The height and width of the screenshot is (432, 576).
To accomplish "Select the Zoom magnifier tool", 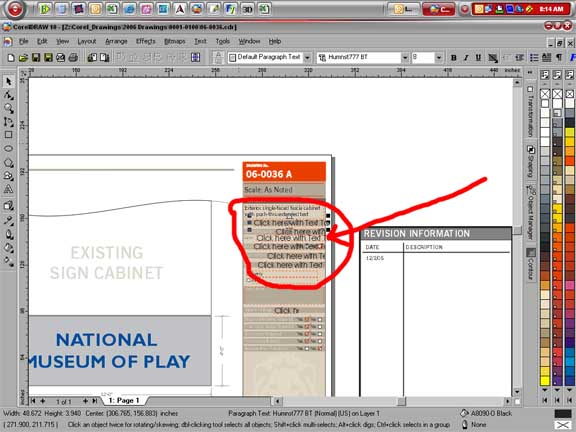I will 8,108.
